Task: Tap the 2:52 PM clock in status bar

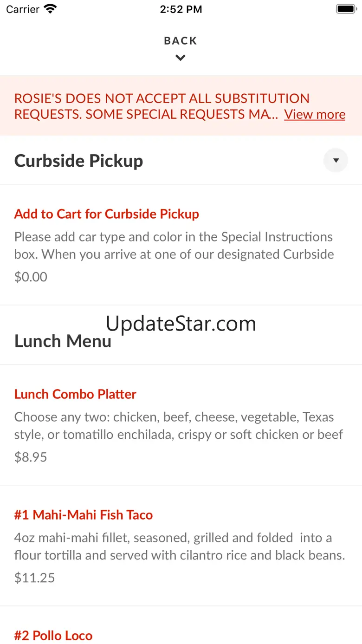Action: (181, 9)
